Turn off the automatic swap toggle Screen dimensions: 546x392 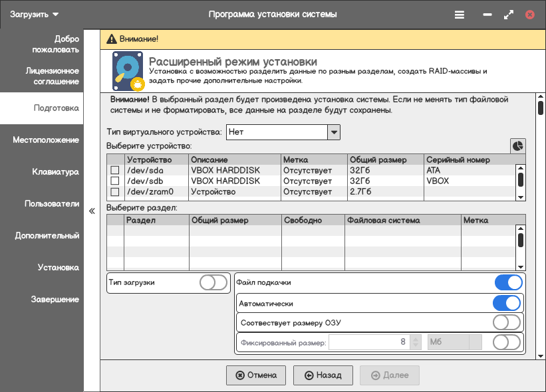tap(506, 303)
